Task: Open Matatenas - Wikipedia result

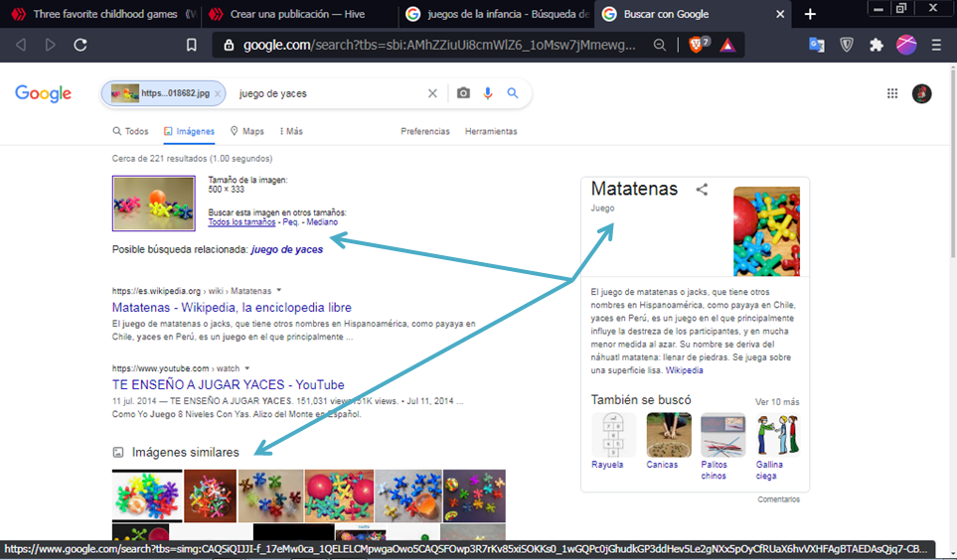Action: pos(232,308)
